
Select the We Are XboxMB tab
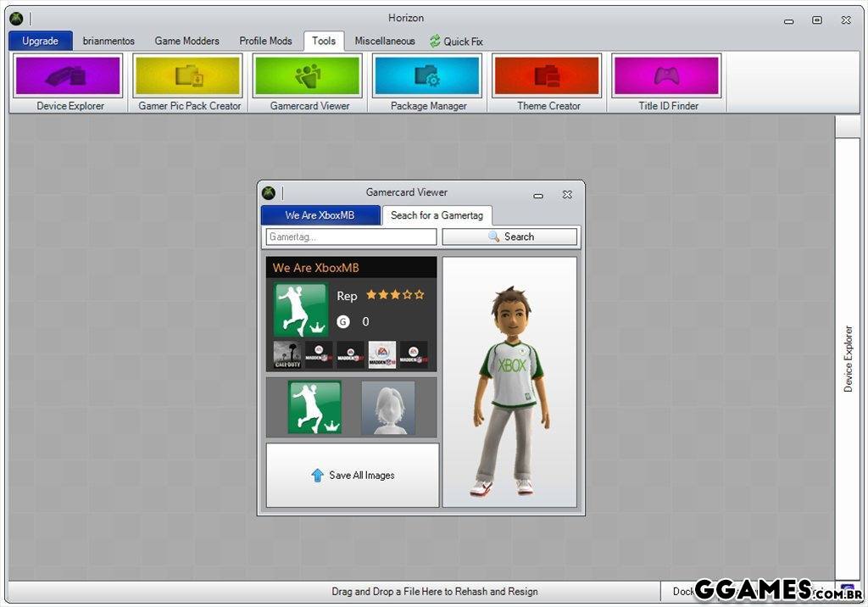coord(320,215)
